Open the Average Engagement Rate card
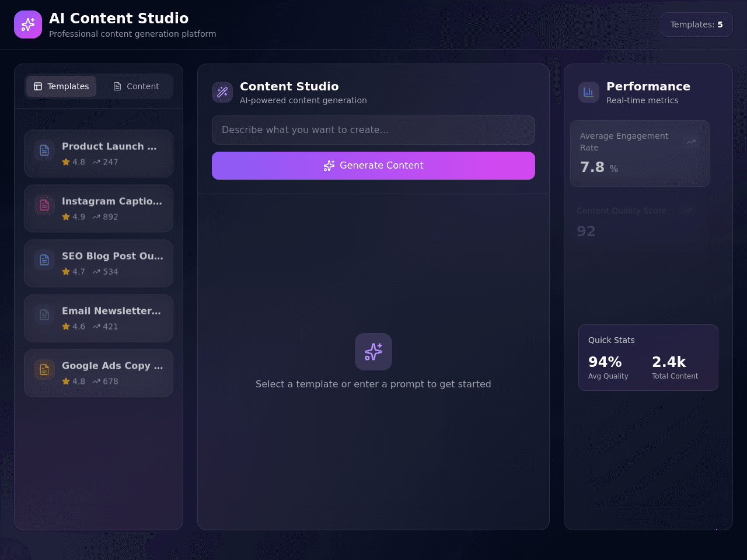 click(640, 153)
